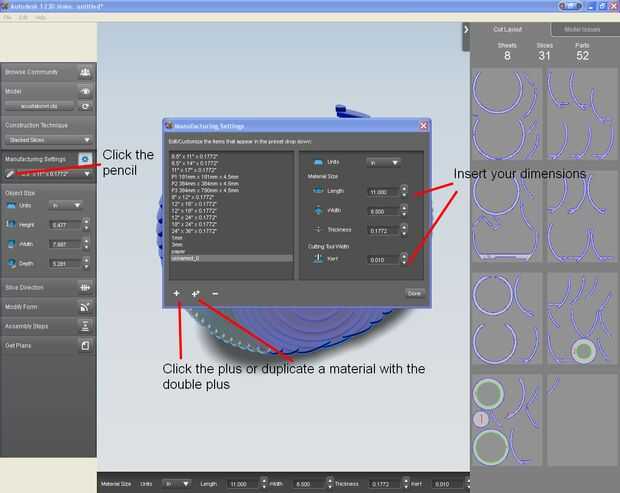Click Kerf input field in dialog
The image size is (620, 493).
coord(383,260)
